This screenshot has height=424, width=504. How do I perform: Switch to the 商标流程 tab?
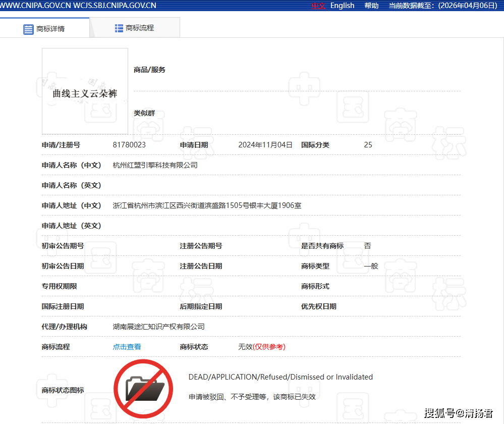coord(140,28)
